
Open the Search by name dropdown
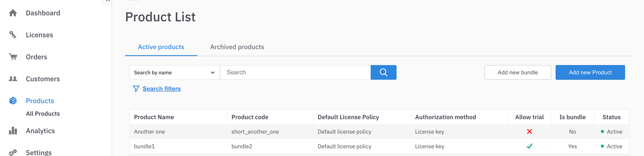tap(174, 72)
